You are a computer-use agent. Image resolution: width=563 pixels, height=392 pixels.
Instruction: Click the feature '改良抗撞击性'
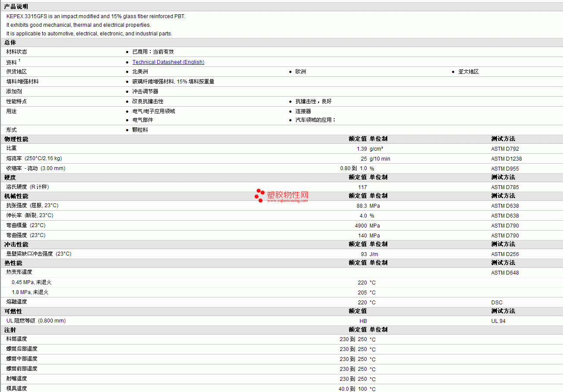tap(148, 101)
